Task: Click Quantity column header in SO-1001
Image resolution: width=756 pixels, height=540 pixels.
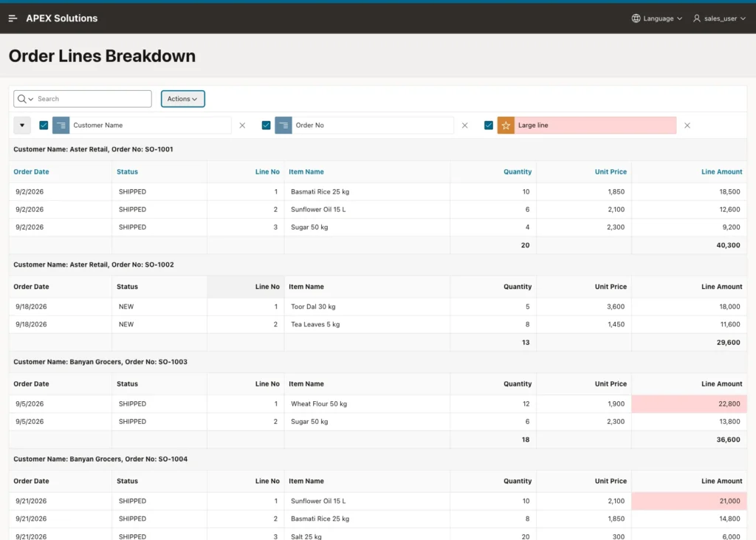Action: click(x=518, y=172)
